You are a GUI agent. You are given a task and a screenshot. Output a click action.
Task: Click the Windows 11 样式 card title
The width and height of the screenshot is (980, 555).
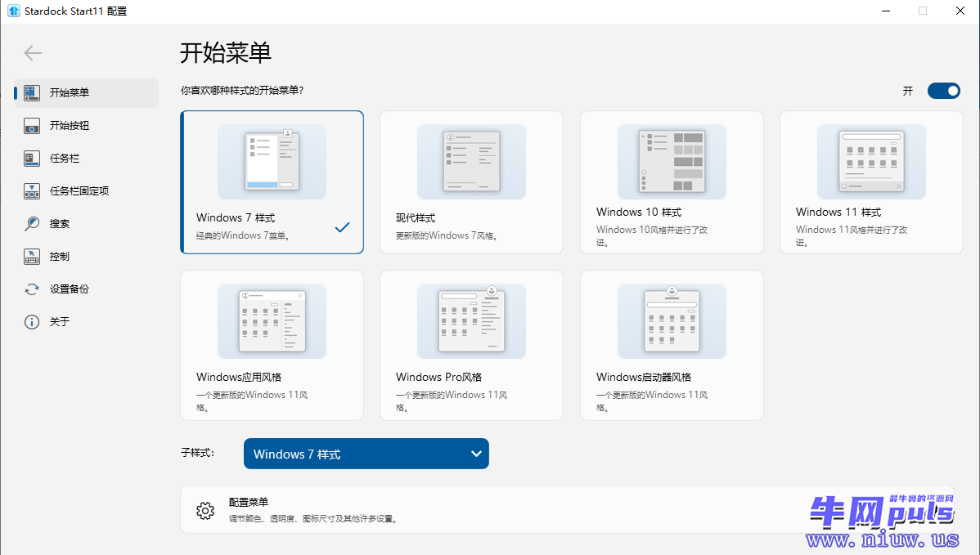coord(838,213)
